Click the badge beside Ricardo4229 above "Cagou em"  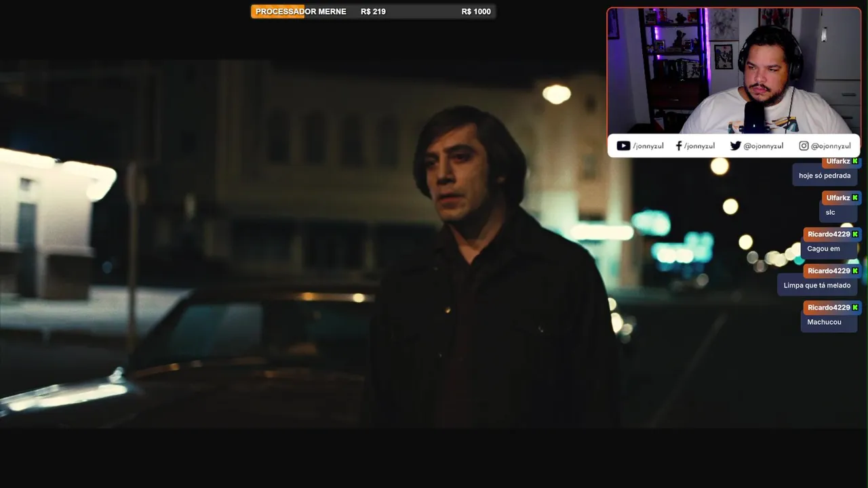[855, 235]
